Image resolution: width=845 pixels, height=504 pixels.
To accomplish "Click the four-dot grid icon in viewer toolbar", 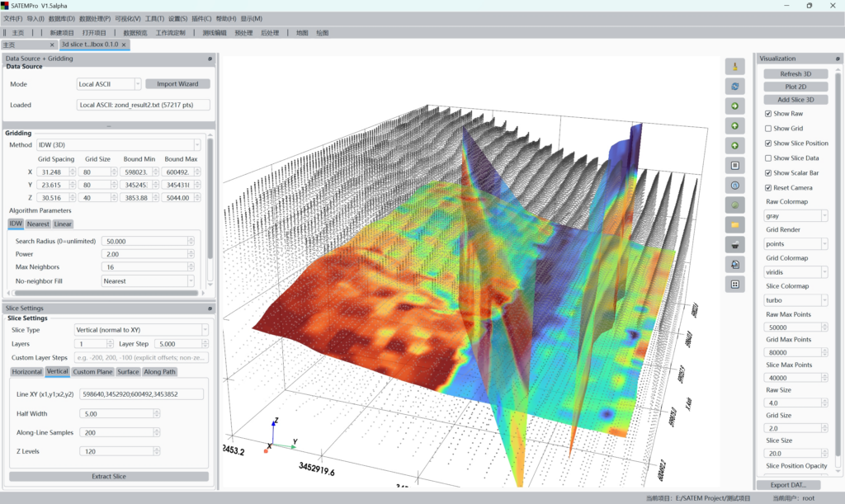I will [734, 284].
